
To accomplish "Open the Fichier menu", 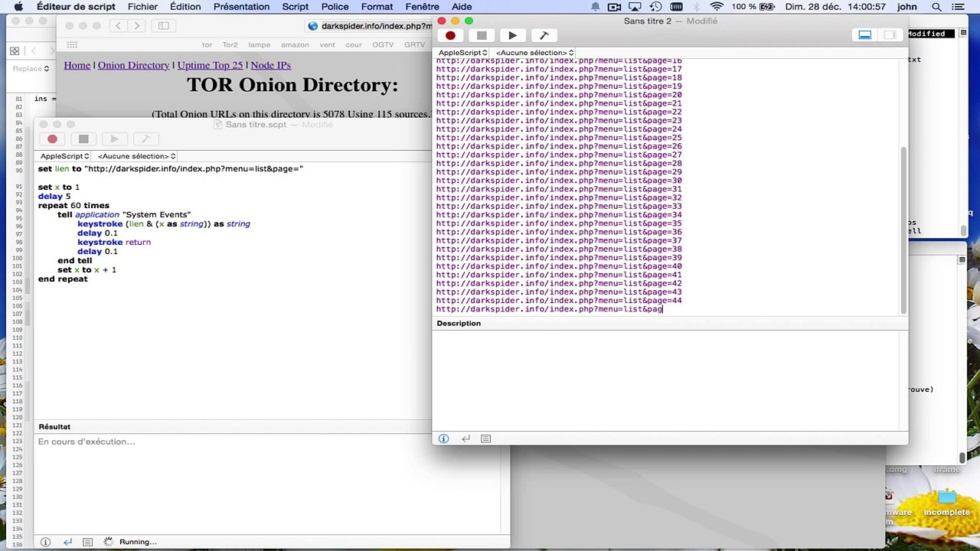I will 142,7.
